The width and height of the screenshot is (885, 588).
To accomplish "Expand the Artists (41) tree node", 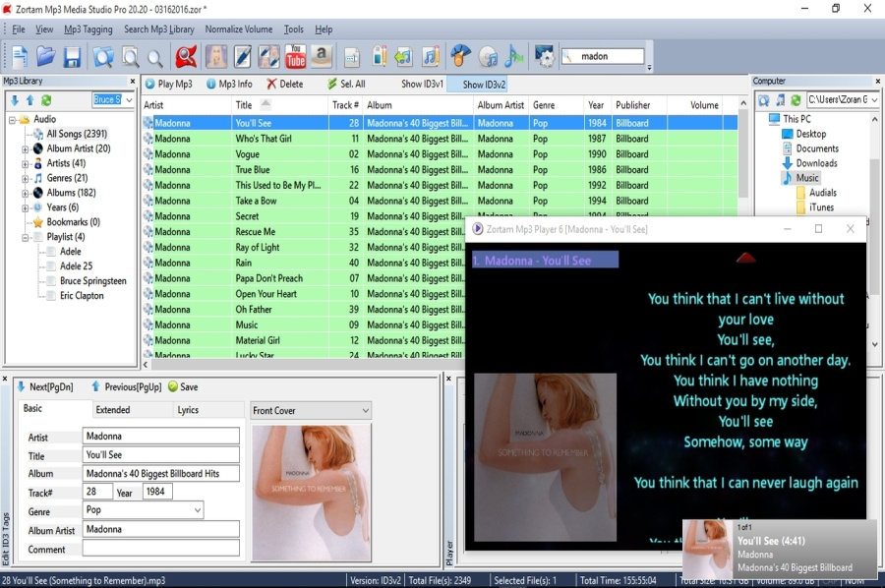I will coord(26,163).
